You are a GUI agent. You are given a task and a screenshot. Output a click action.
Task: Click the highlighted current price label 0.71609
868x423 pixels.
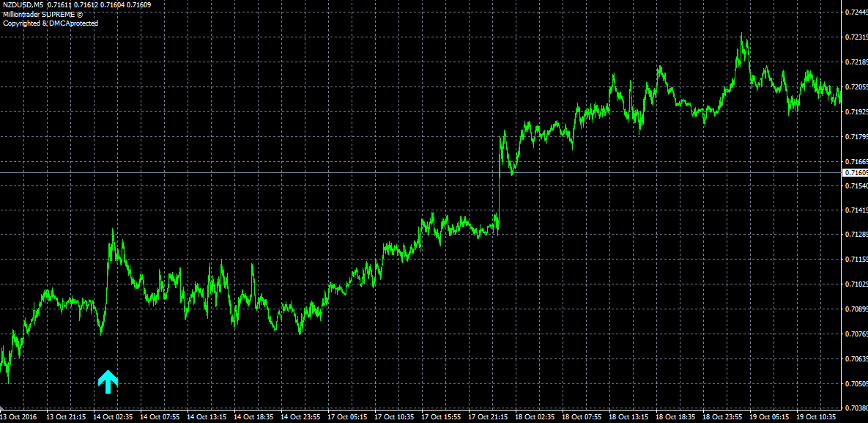pos(856,173)
